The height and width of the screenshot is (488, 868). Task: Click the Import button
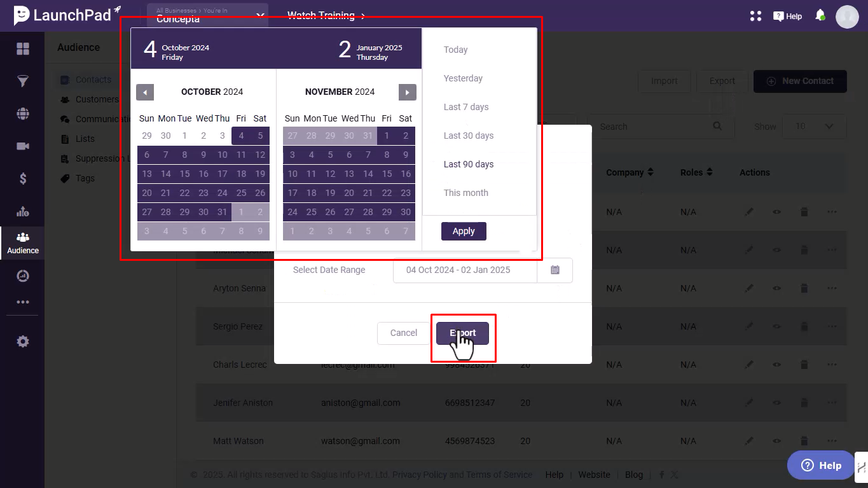pyautogui.click(x=665, y=81)
